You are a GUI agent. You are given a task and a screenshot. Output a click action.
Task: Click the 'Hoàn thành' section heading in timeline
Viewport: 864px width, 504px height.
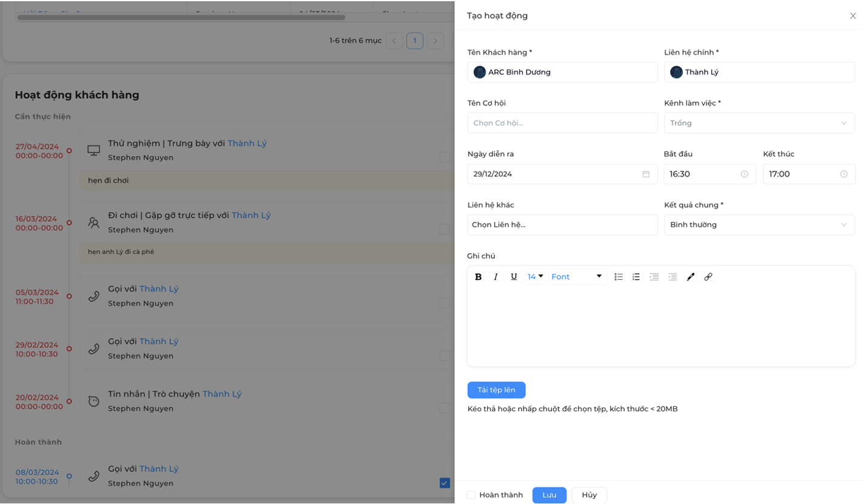[x=38, y=442]
